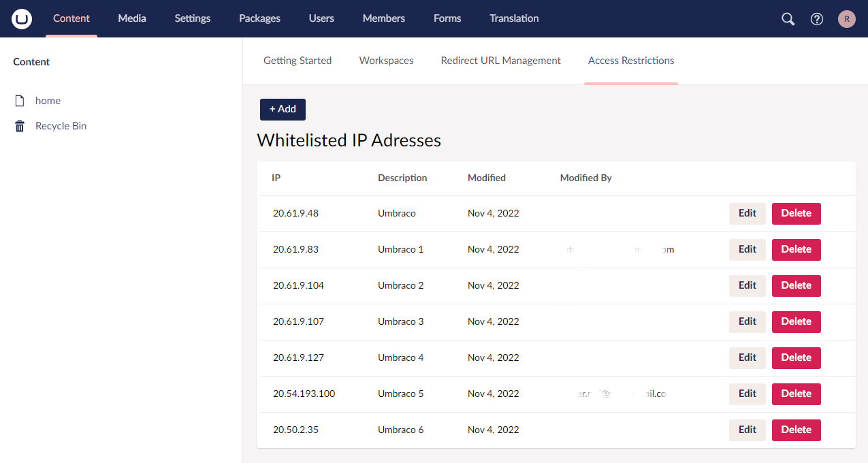The width and height of the screenshot is (868, 463).
Task: Edit the Umbraco 6 entry
Action: click(x=748, y=430)
